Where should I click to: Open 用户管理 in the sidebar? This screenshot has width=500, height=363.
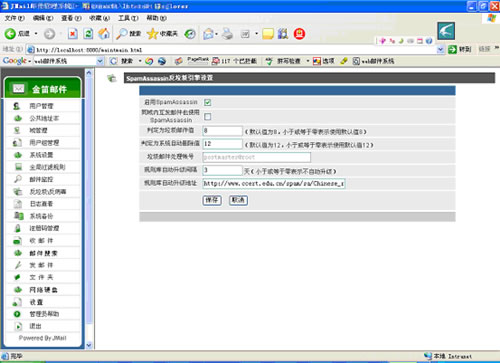pos(42,106)
